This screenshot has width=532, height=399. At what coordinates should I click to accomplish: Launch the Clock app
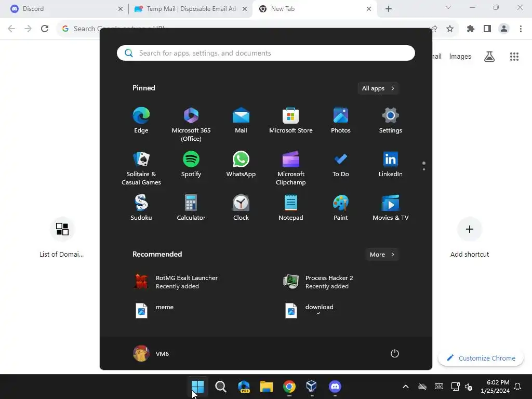pyautogui.click(x=241, y=208)
